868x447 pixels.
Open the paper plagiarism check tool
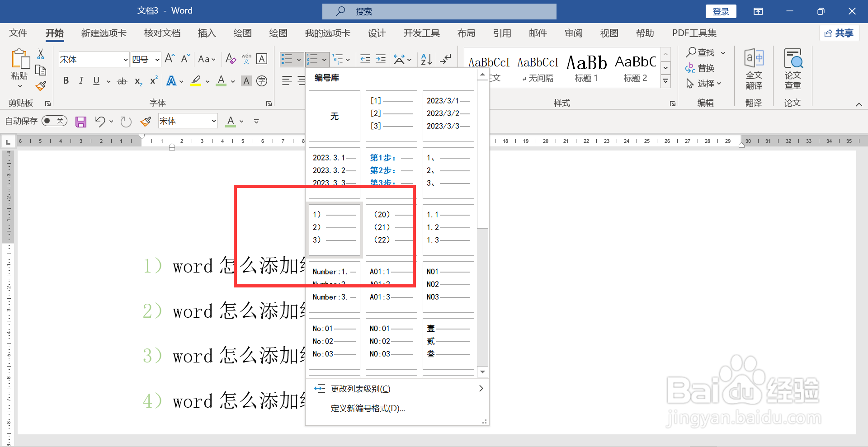coord(793,70)
